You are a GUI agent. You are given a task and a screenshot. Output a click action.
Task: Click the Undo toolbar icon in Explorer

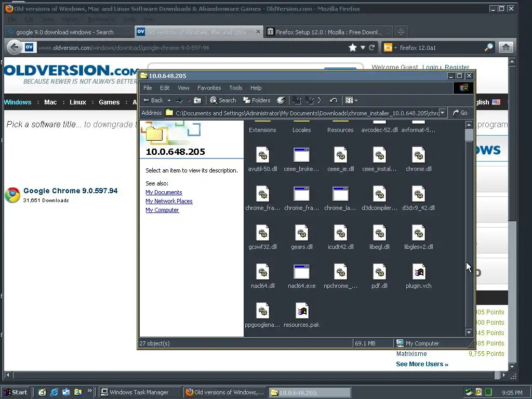(334, 100)
